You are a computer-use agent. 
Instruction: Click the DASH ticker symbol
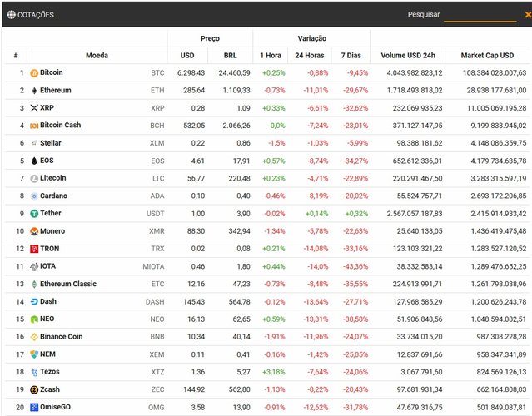(155, 302)
